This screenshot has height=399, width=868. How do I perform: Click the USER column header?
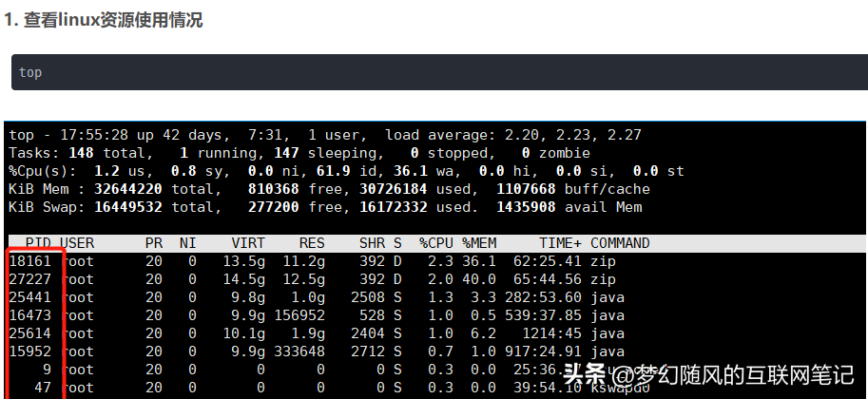click(77, 243)
